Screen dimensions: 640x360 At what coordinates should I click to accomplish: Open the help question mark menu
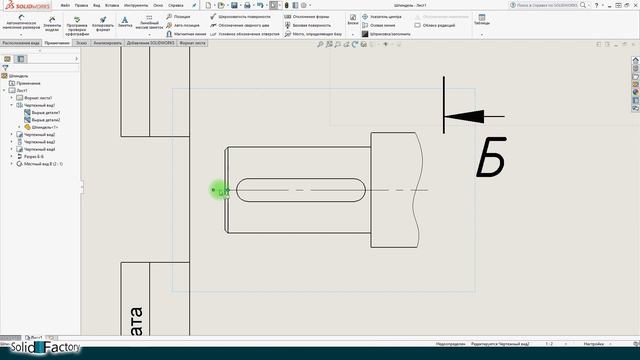(x=596, y=5)
